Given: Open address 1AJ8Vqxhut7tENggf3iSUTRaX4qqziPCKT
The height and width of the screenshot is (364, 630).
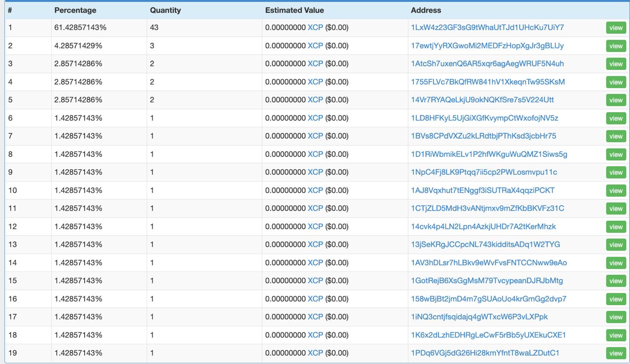Looking at the screenshot, I should tap(483, 190).
